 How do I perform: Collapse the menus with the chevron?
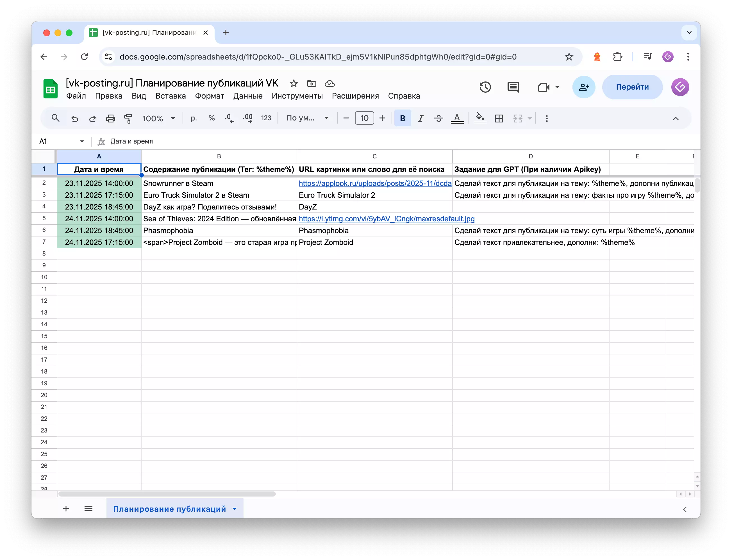tap(676, 118)
